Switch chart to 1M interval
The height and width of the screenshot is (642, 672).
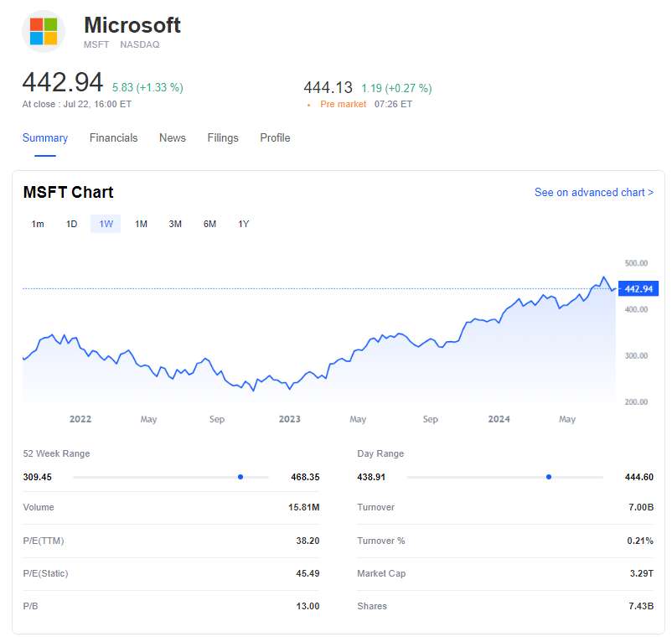[141, 224]
